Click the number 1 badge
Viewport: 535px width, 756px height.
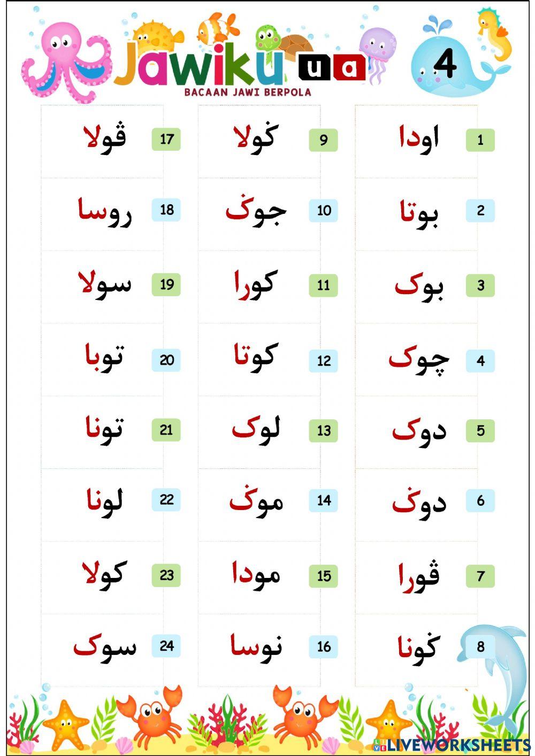(480, 140)
